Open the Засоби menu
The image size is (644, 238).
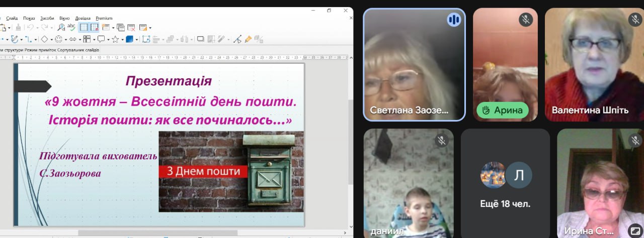[x=46, y=18]
